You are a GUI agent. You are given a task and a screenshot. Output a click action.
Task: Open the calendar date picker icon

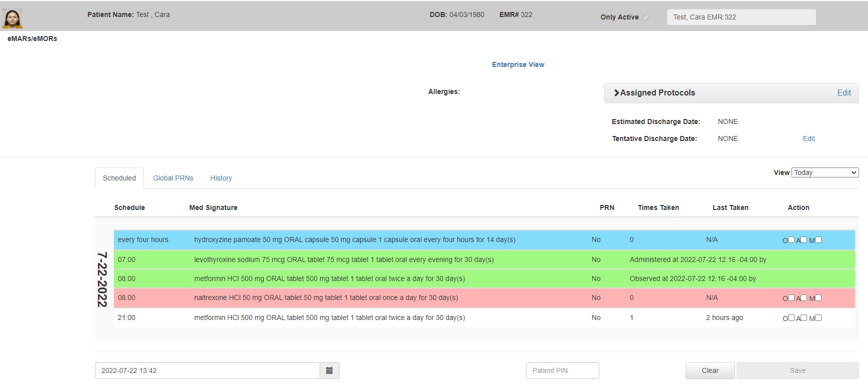329,370
